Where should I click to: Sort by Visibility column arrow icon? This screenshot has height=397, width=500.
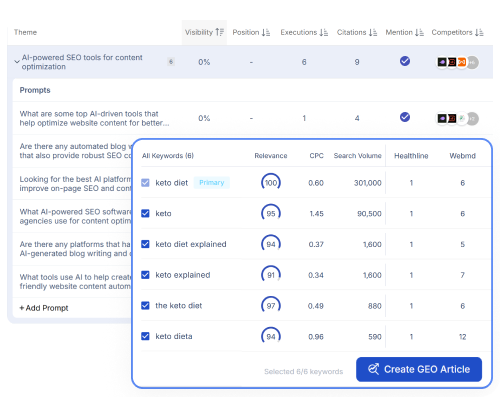point(219,32)
